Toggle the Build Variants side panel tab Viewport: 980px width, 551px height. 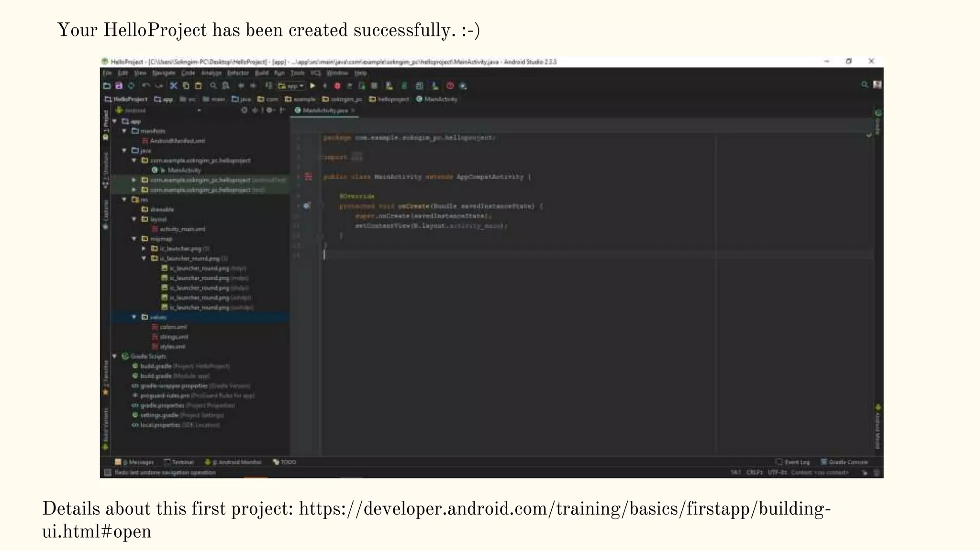coord(106,429)
